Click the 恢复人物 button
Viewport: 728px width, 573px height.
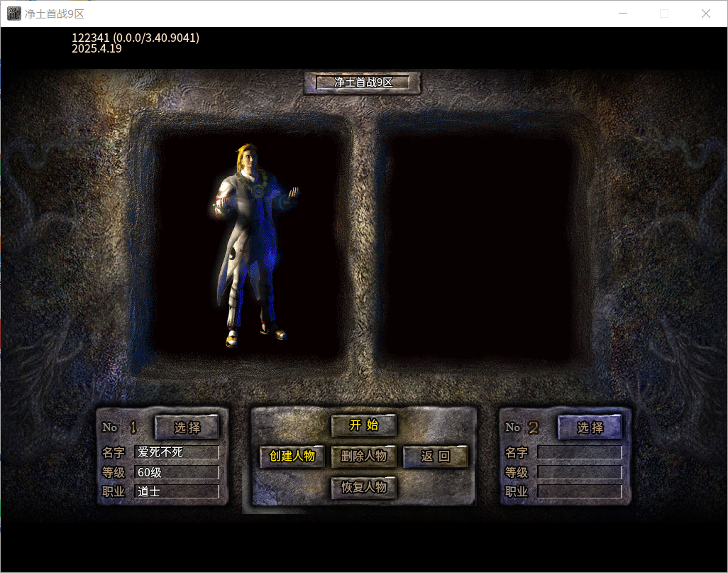click(x=364, y=488)
